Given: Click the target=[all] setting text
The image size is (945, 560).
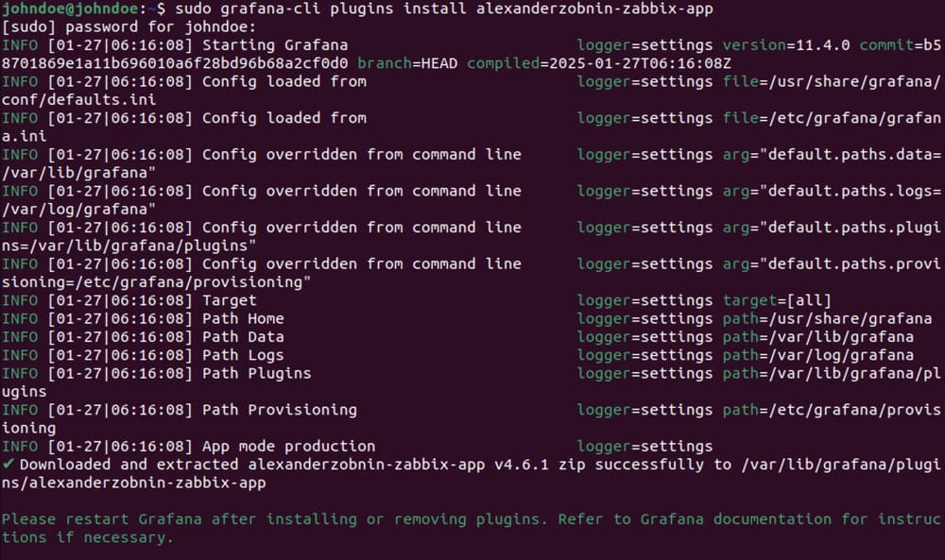Looking at the screenshot, I should point(777,300).
